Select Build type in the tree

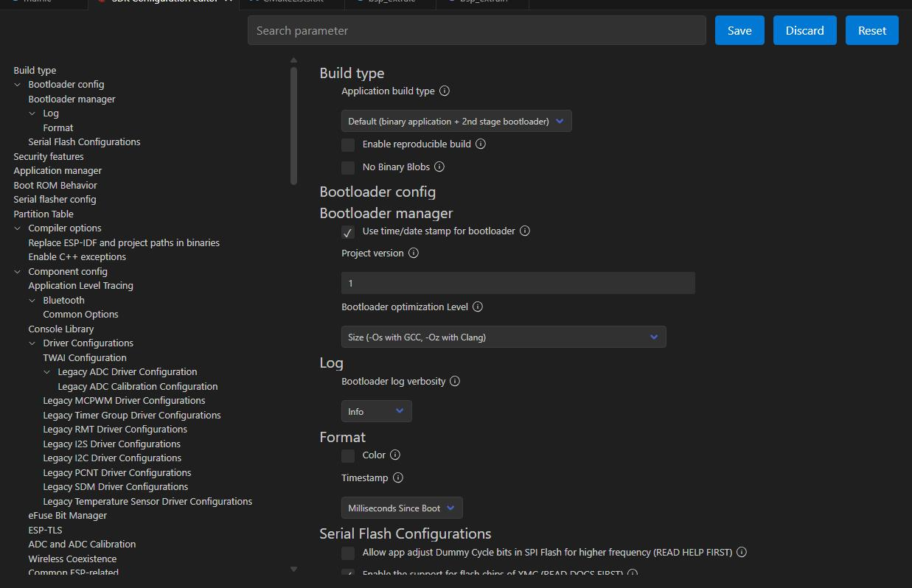pos(35,70)
